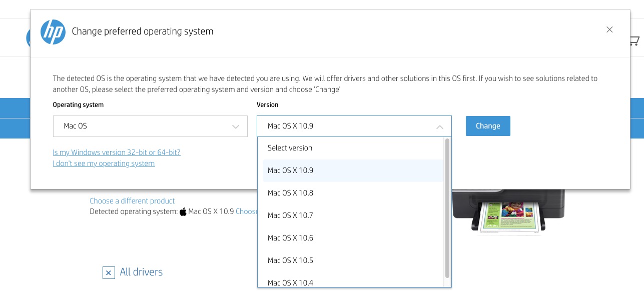Click the blue Change button
The height and width of the screenshot is (293, 644).
[x=488, y=126]
